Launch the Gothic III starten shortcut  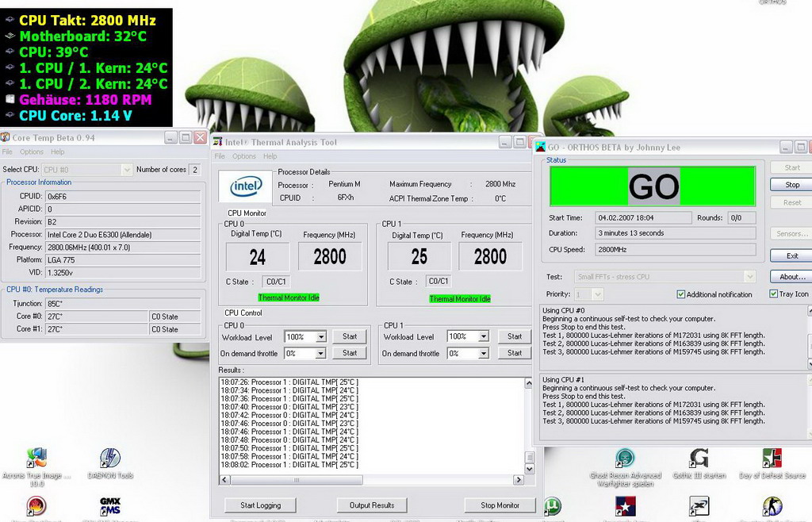(x=699, y=459)
